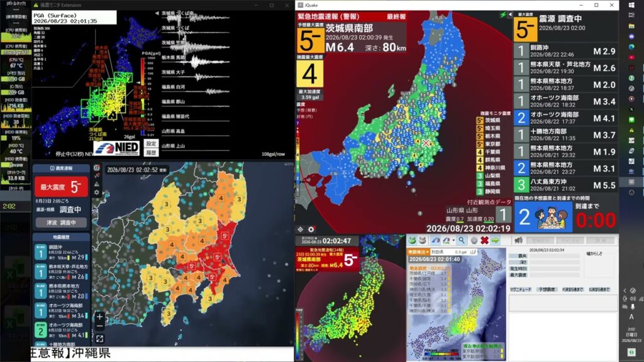Click the 履歴 button in NIED monitor window
Viewport: 644px width, 362px height.
[151, 153]
